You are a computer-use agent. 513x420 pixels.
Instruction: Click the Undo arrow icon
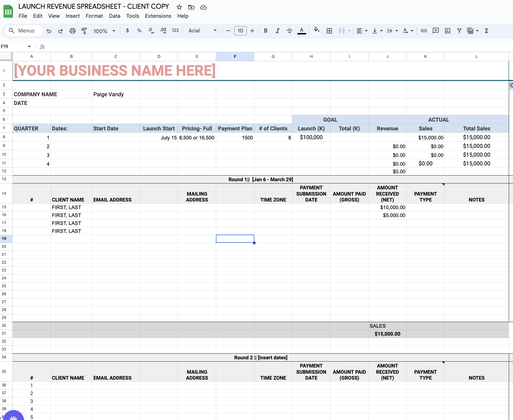[x=49, y=31]
